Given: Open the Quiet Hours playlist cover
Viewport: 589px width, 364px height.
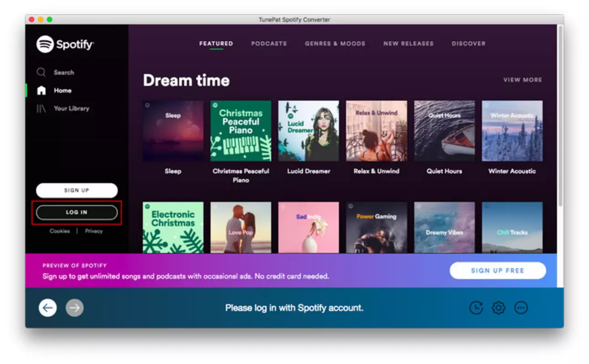Looking at the screenshot, I should pos(444,131).
